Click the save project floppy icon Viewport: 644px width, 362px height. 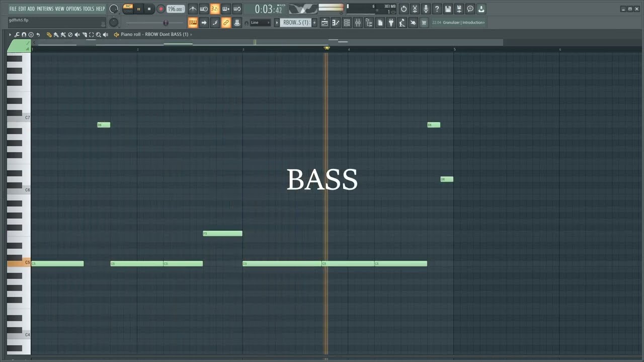pyautogui.click(x=448, y=9)
